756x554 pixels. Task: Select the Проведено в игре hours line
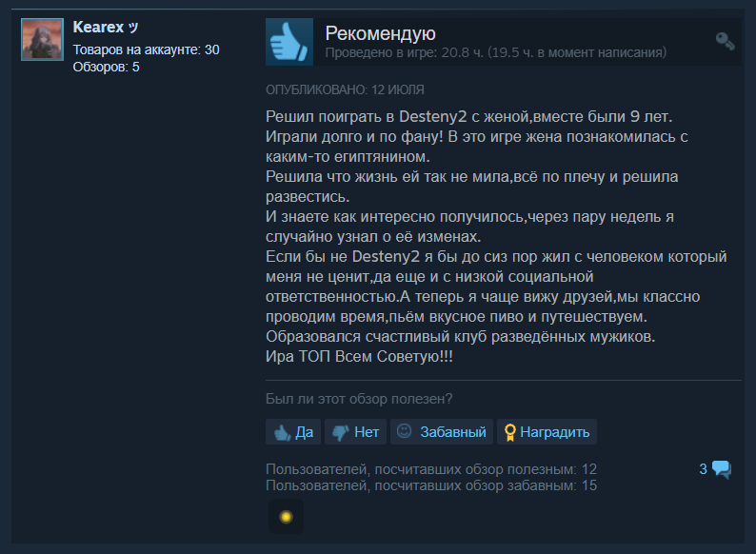(x=496, y=52)
